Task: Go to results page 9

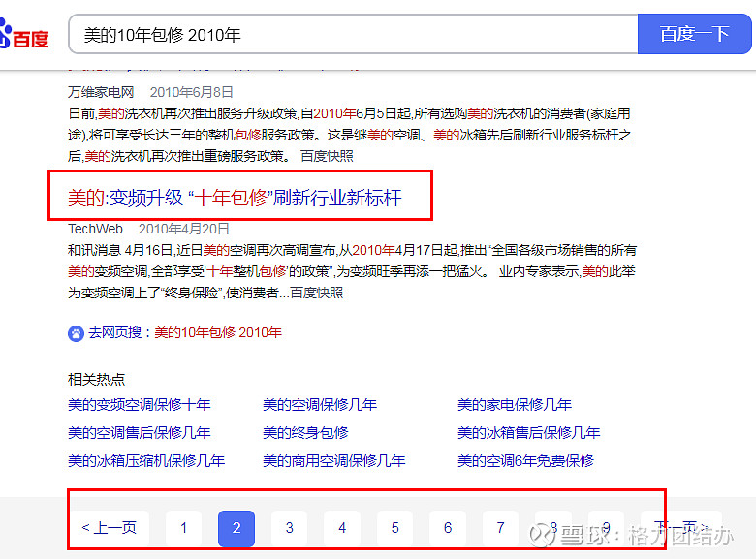Action: pos(606,528)
